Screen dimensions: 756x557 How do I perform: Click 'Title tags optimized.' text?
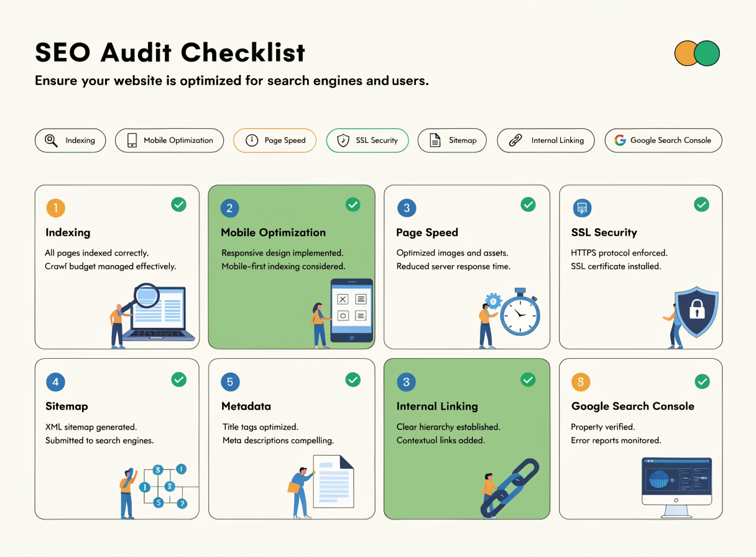(x=260, y=427)
